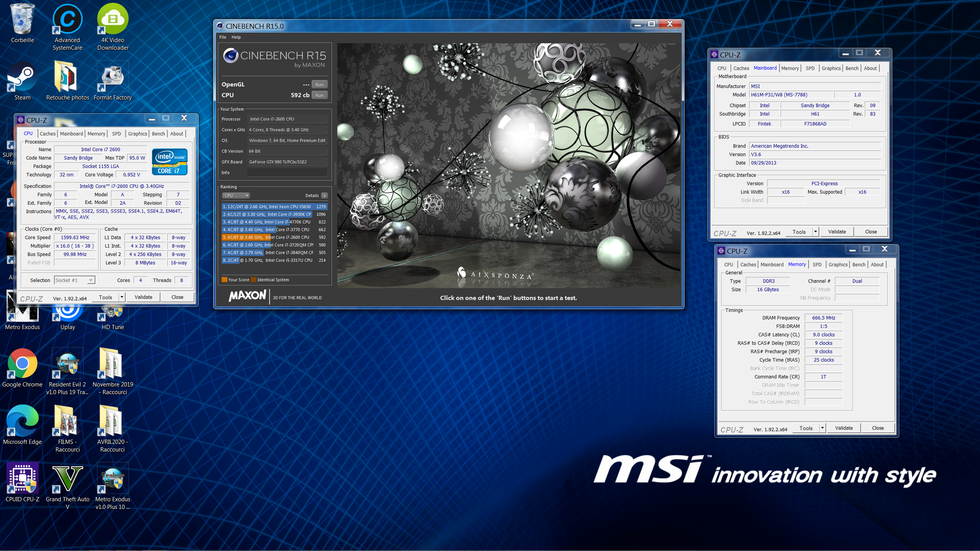Select ranking row Intel Xeon CPU X5650
The width and height of the screenshot is (980, 551).
tap(274, 207)
